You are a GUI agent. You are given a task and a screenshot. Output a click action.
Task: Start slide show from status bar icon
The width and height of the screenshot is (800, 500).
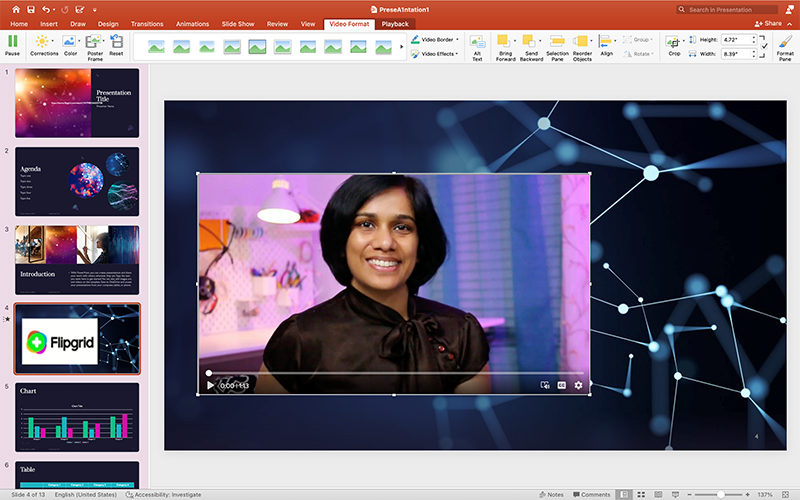(x=675, y=494)
